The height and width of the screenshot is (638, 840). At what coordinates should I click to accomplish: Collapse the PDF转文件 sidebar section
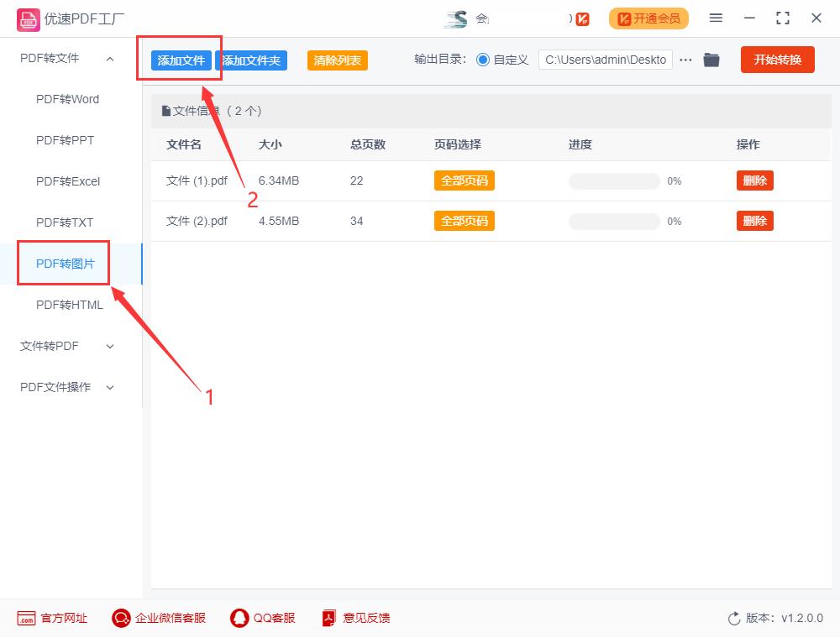(x=109, y=59)
